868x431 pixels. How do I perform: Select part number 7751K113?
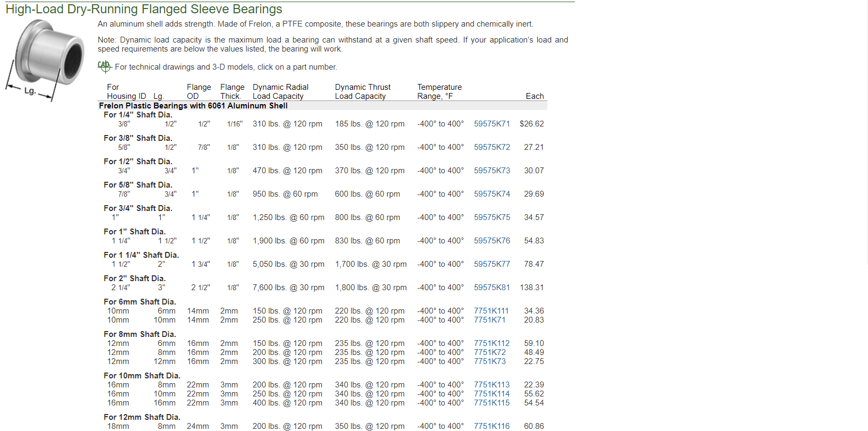[492, 385]
